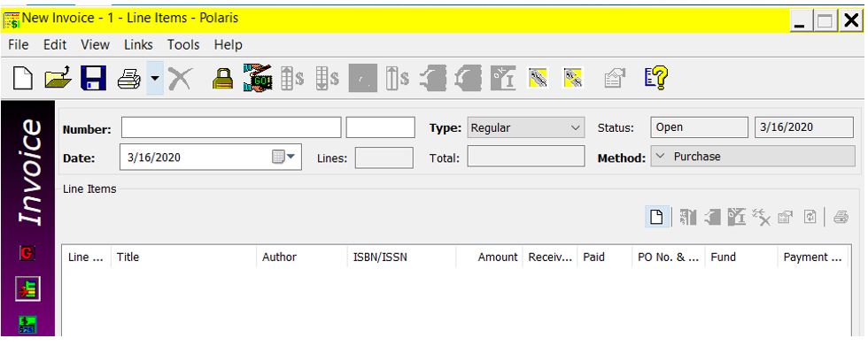Open the Help menu
868x346 pixels.
(229, 45)
